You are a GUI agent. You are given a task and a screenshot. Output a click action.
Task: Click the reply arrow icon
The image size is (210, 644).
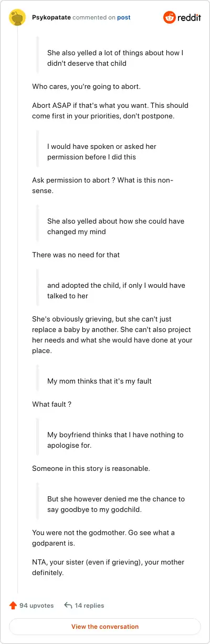tap(68, 606)
